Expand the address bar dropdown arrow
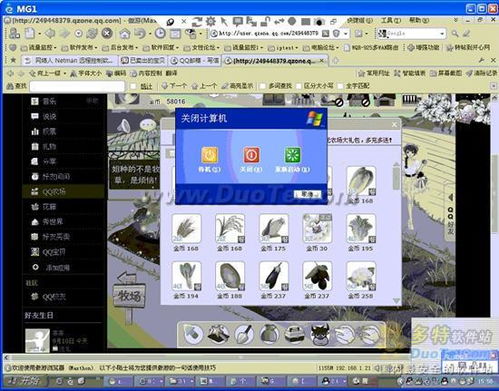 click(x=346, y=34)
